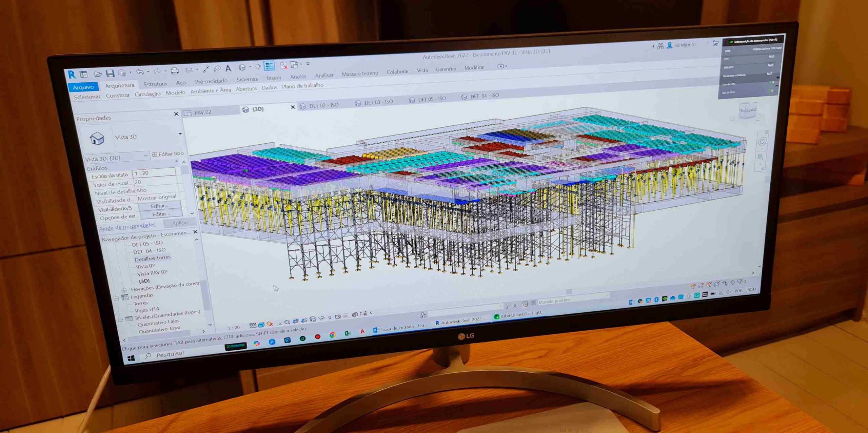
Task: Click the Text 'A' tool icon
Action: pos(229,68)
